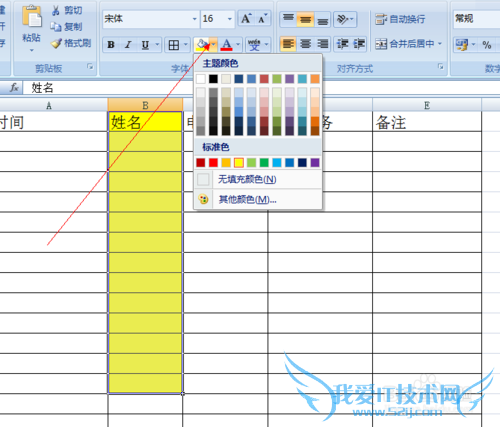
Task: Click the no-fill preview box icon
Action: [x=203, y=179]
